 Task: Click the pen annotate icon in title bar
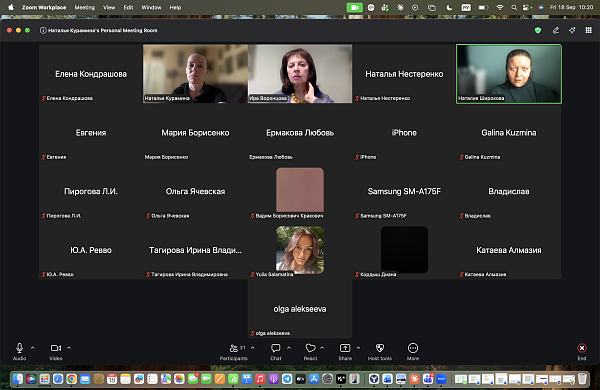tap(556, 30)
